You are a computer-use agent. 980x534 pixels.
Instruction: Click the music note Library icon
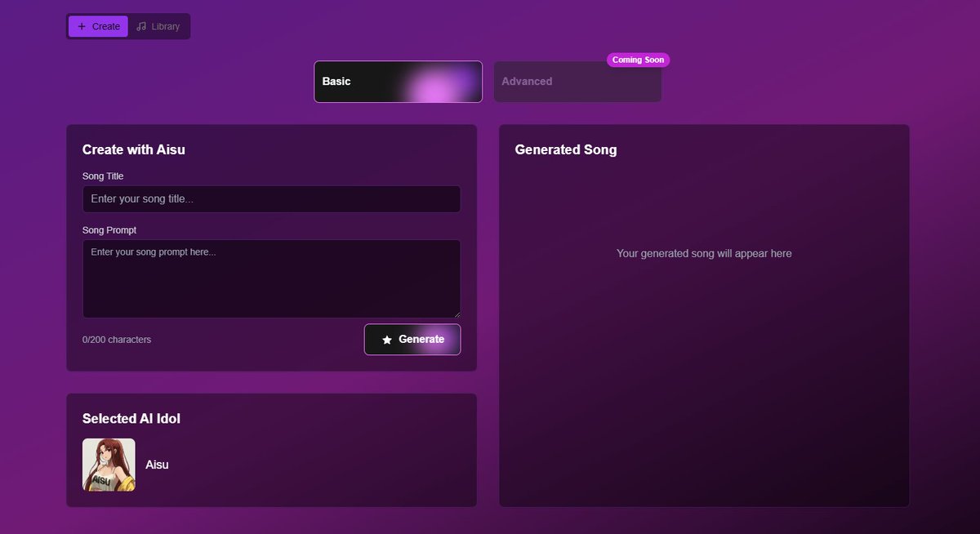(141, 26)
